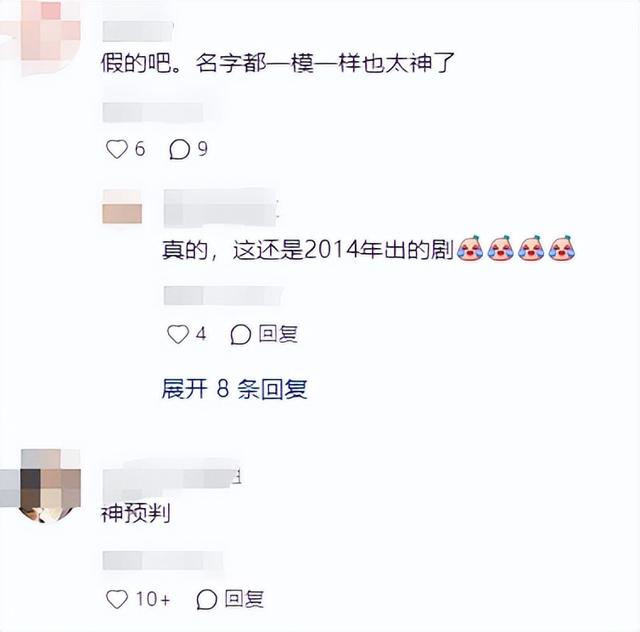Viewport: 640px width, 632px height.
Task: Open the 神预判 commenter's avatar
Action: click(42, 486)
